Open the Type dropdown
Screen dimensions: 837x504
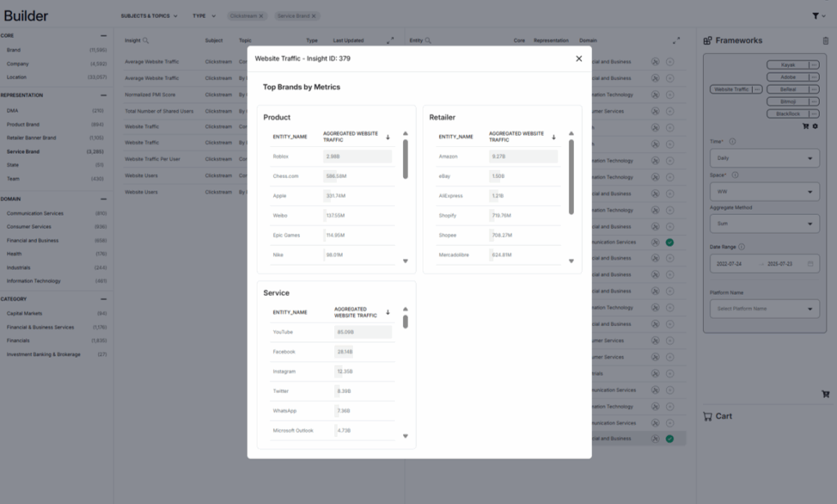pyautogui.click(x=204, y=16)
